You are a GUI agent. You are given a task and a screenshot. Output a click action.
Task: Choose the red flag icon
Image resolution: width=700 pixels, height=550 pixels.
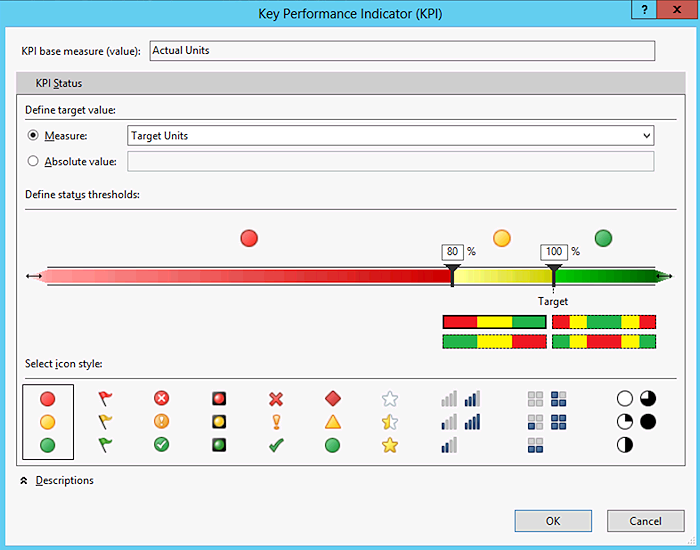(105, 398)
